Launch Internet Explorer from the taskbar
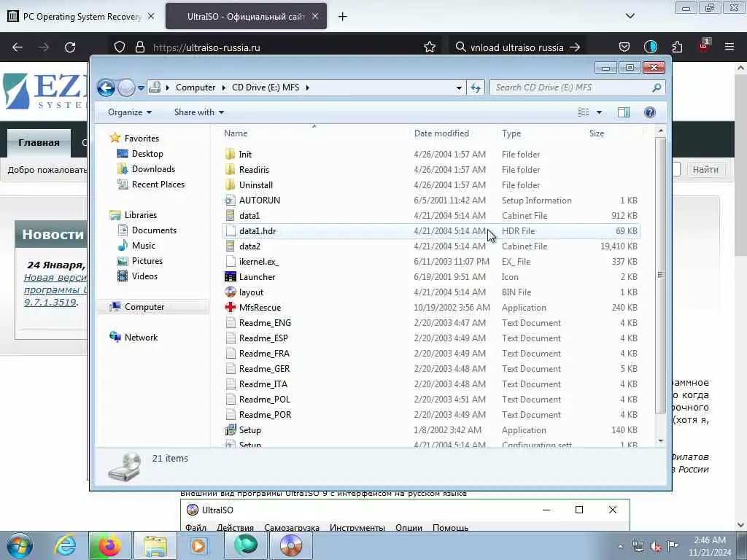The height and width of the screenshot is (560, 747). pos(65,545)
